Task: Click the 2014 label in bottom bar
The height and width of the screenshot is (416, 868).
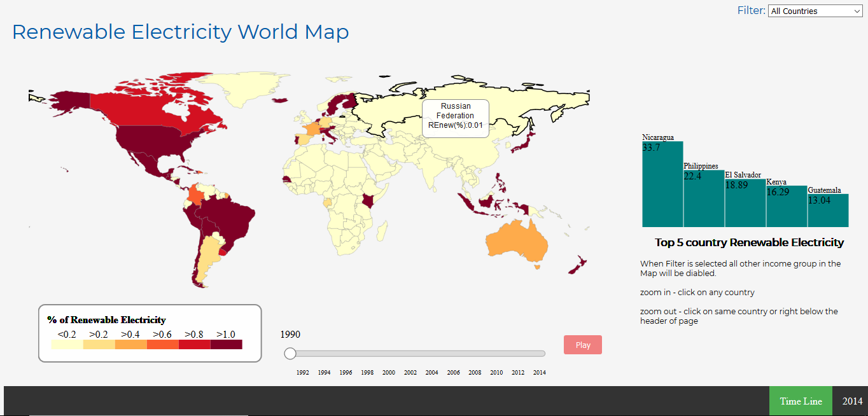Action: (852, 401)
